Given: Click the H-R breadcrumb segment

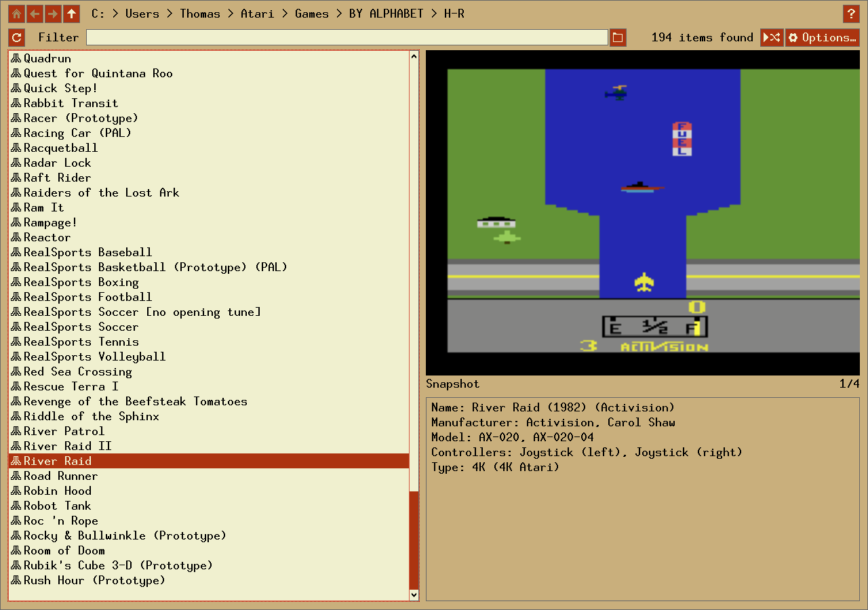Looking at the screenshot, I should point(454,14).
